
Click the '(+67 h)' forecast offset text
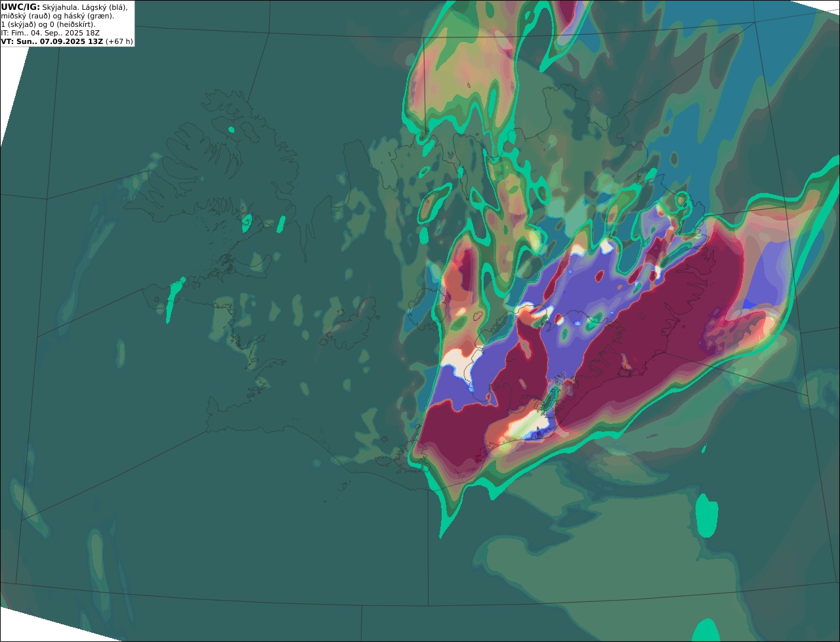pos(119,41)
